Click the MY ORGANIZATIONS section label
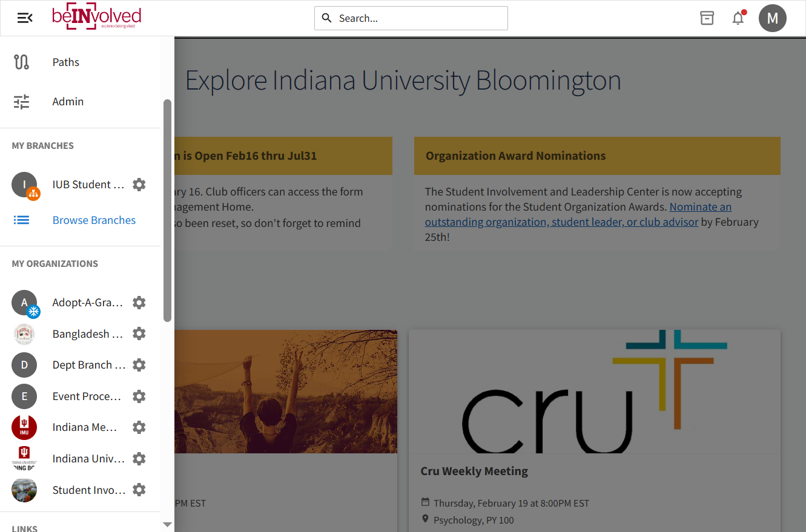This screenshot has width=806, height=532. pos(55,264)
